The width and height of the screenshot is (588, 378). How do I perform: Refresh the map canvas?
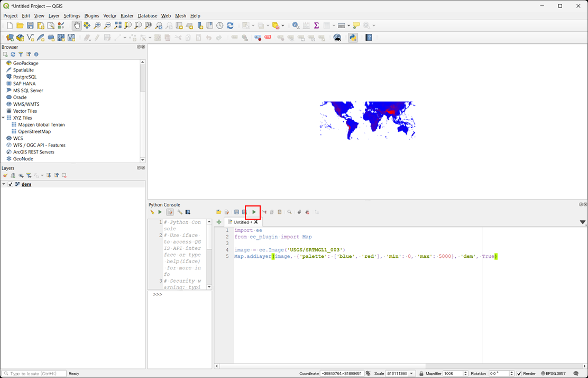point(229,25)
